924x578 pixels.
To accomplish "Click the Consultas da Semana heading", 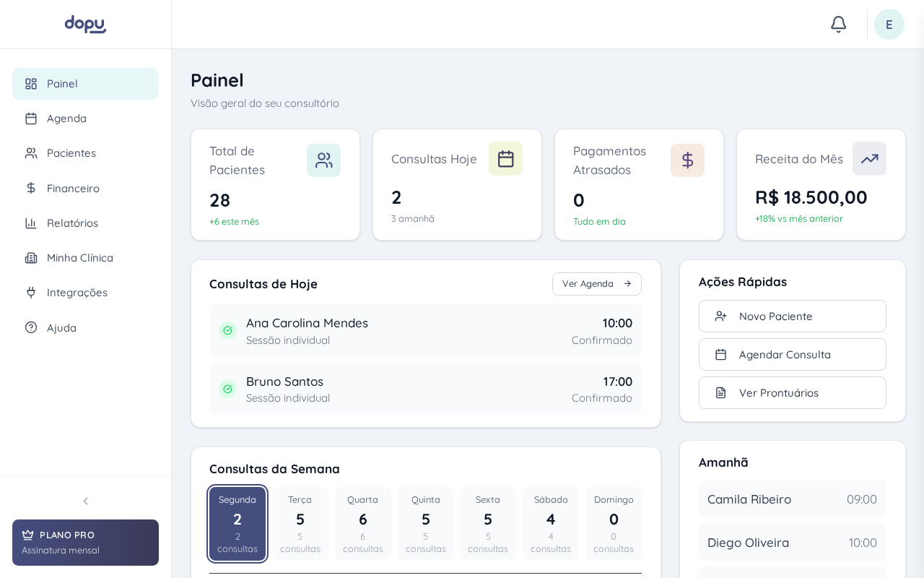I will tap(274, 469).
